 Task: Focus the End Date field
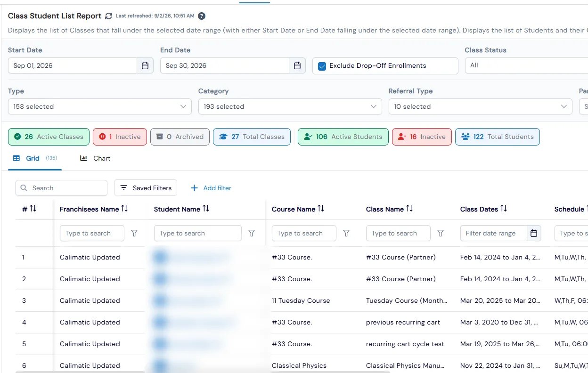pos(225,65)
